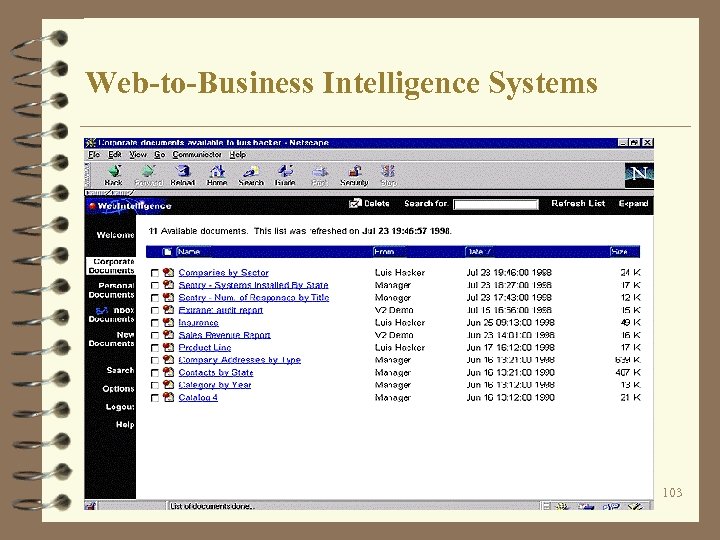Open the Go menu

(159, 155)
